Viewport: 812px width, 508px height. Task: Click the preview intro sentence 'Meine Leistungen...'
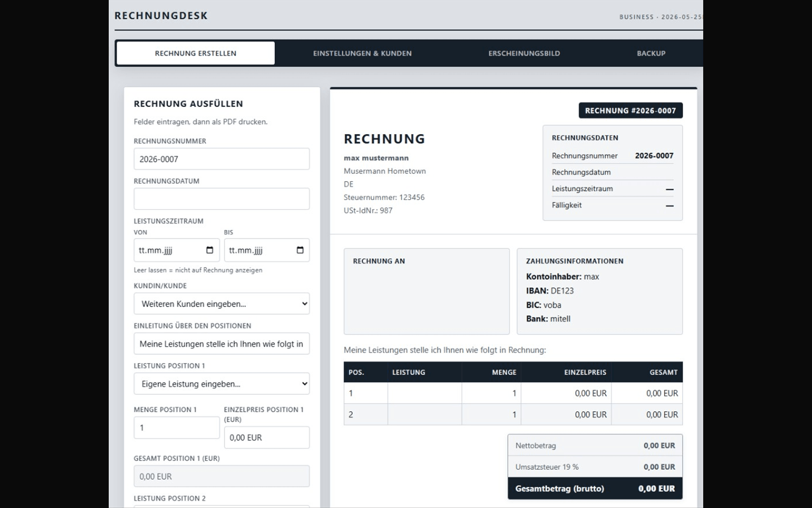[444, 350]
